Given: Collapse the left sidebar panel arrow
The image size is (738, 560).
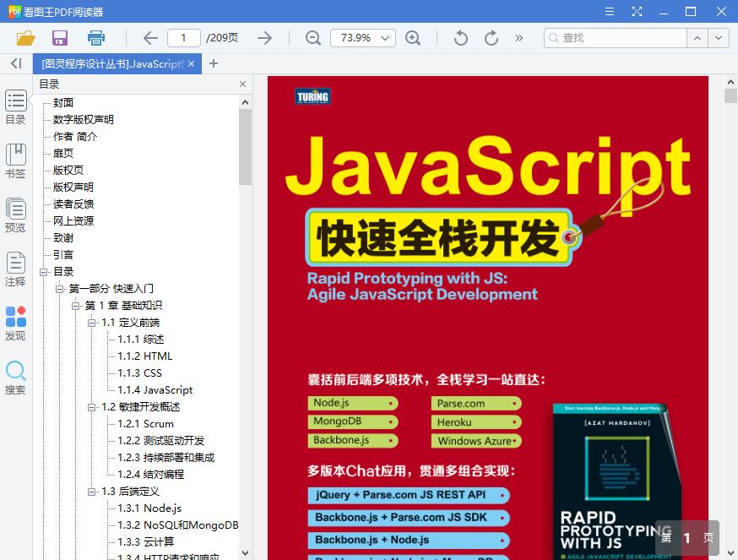Looking at the screenshot, I should click(17, 63).
